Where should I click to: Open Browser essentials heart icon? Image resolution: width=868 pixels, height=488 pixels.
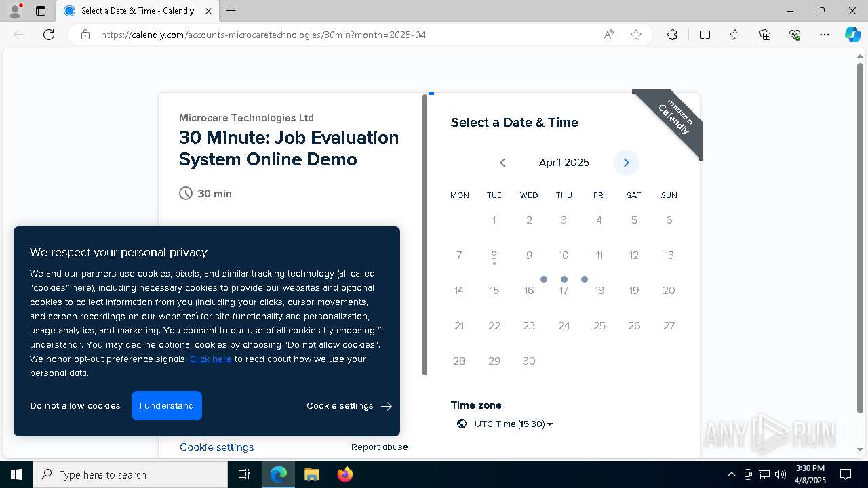[x=795, y=35]
